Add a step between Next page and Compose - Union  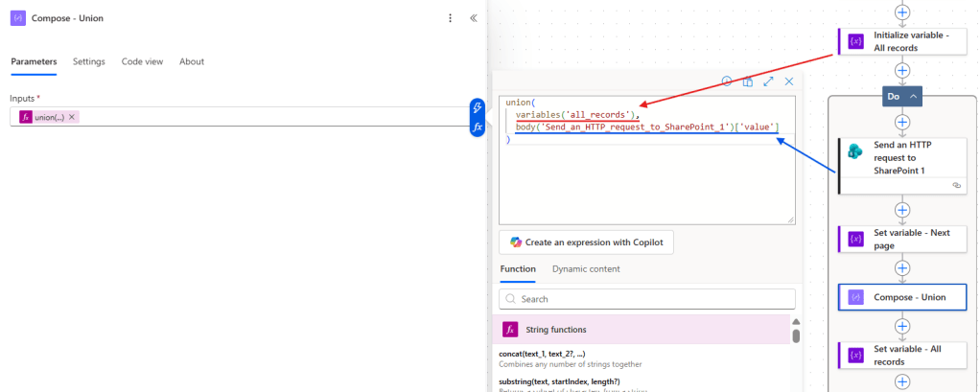[x=902, y=267]
